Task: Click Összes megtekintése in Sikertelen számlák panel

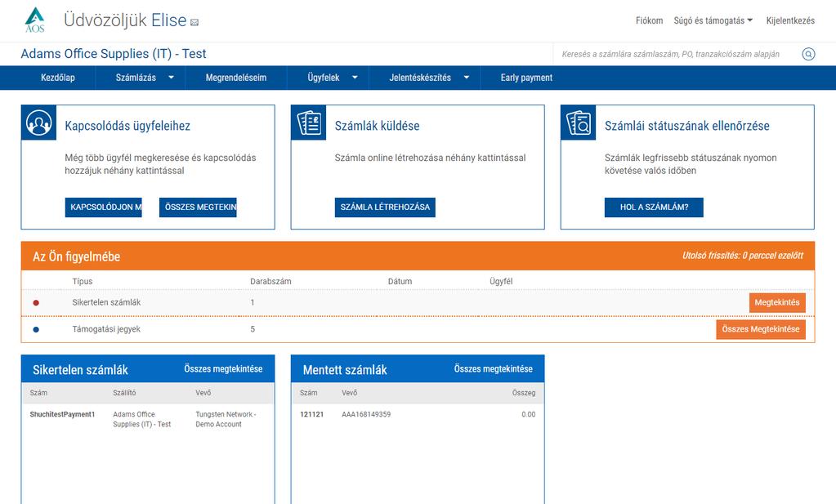Action: pos(223,368)
